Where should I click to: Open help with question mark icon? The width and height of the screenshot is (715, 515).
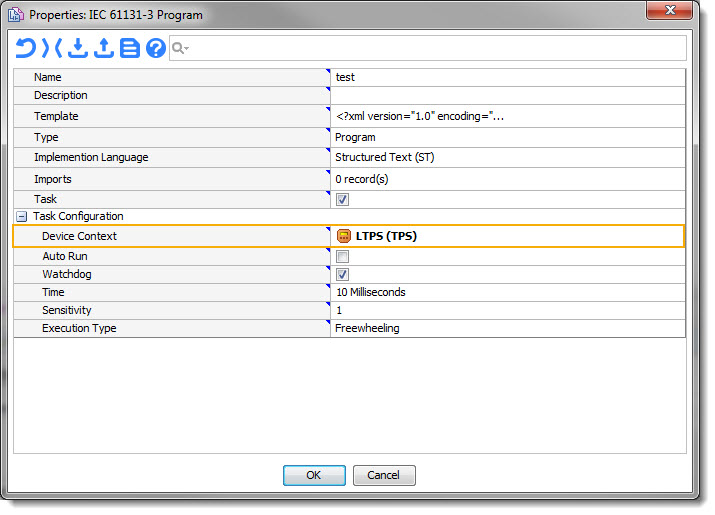(x=156, y=48)
